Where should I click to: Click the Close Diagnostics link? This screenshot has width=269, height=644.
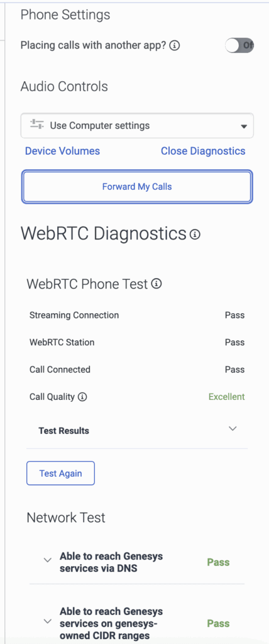pyautogui.click(x=203, y=151)
